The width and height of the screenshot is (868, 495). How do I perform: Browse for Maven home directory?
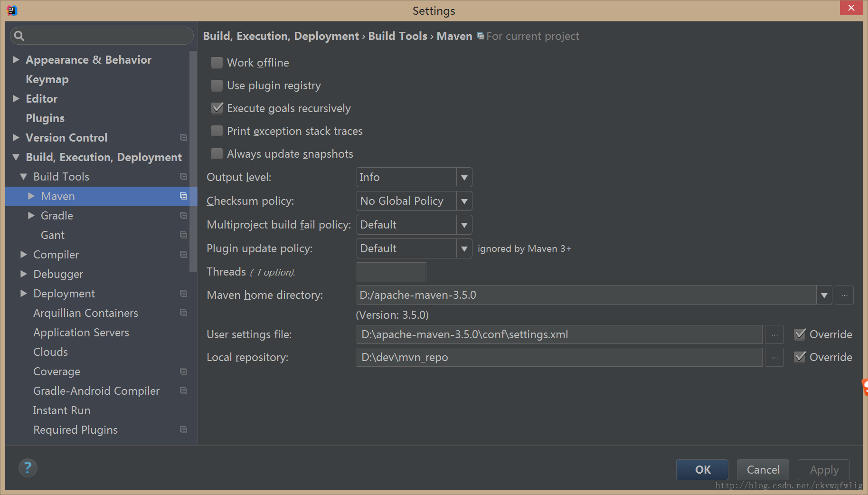pos(844,295)
